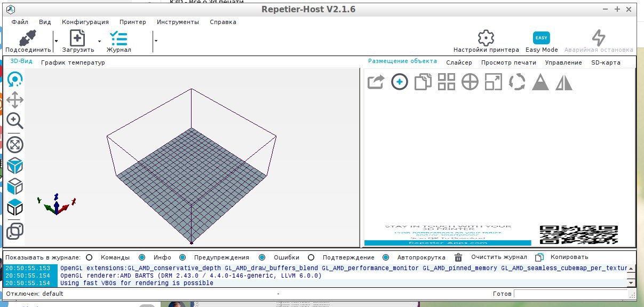Toggle Easy Mode button
This screenshot has width=644, height=307.
point(542,38)
